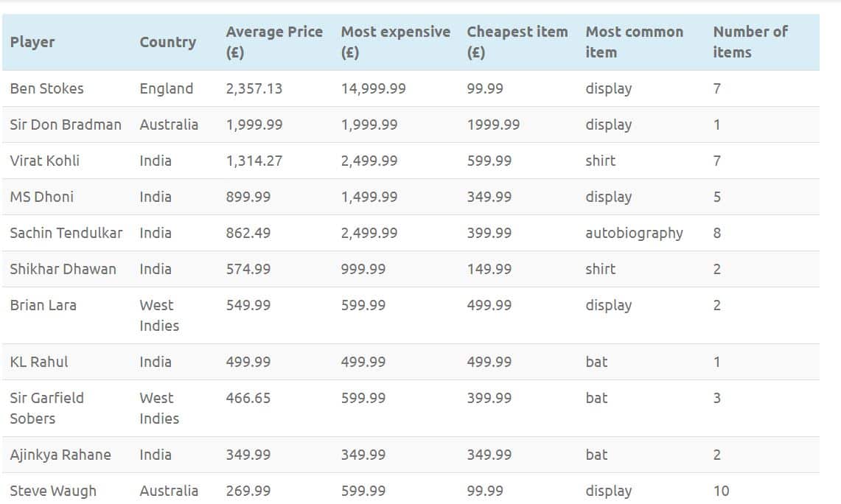Viewport: 841px width, 504px height.
Task: Select the Sir Don Bradman cell
Action: click(66, 125)
